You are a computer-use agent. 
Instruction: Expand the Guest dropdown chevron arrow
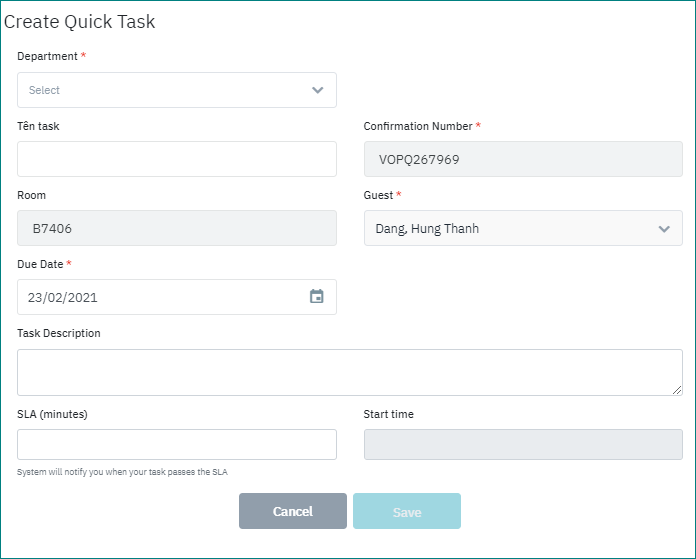coord(664,229)
